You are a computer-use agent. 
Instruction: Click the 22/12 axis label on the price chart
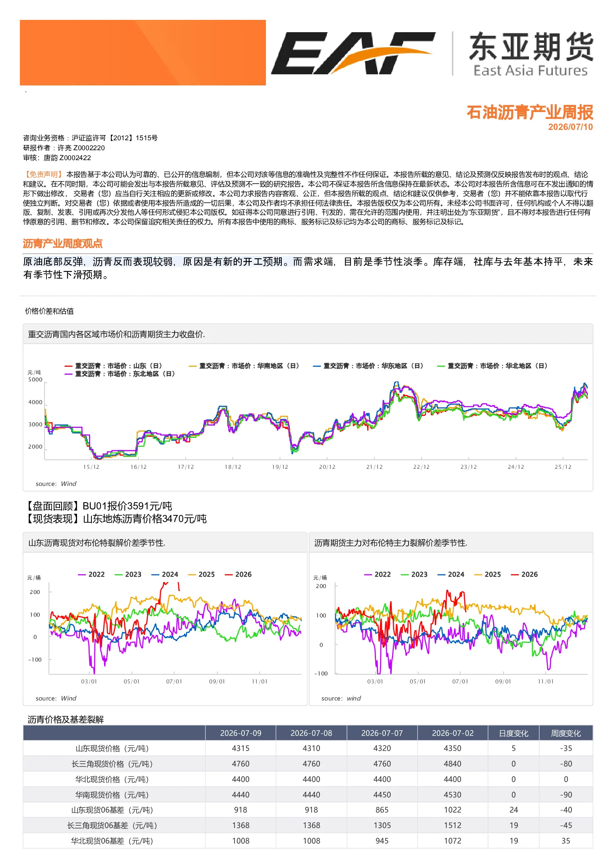click(x=421, y=467)
